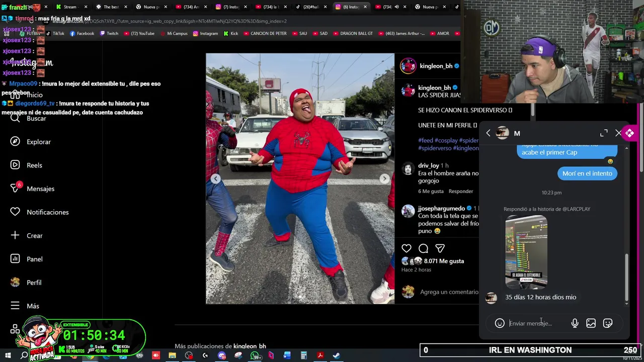Image resolution: width=644 pixels, height=362 pixels.
Task: Open Mensajes with unread badge
Action: [32, 188]
